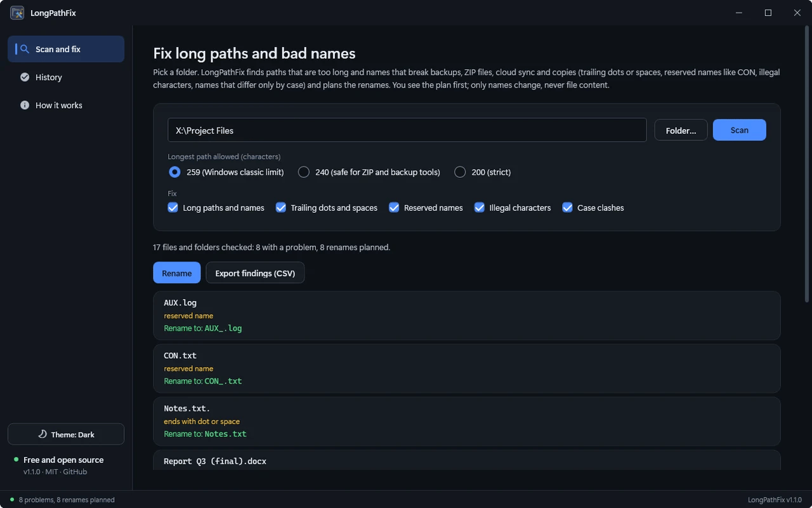This screenshot has width=812, height=508.
Task: Open the How it works page
Action: [66, 105]
